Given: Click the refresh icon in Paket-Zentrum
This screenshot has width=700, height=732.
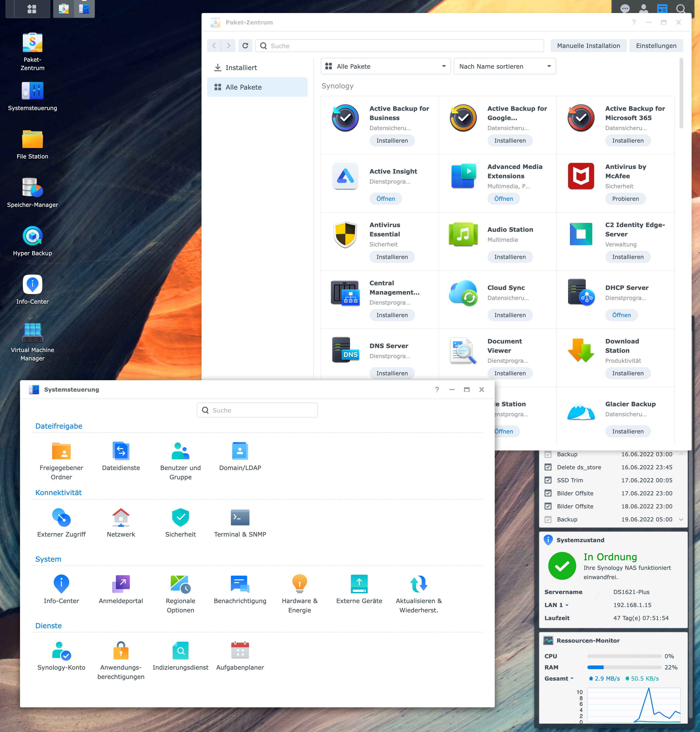Looking at the screenshot, I should point(245,46).
